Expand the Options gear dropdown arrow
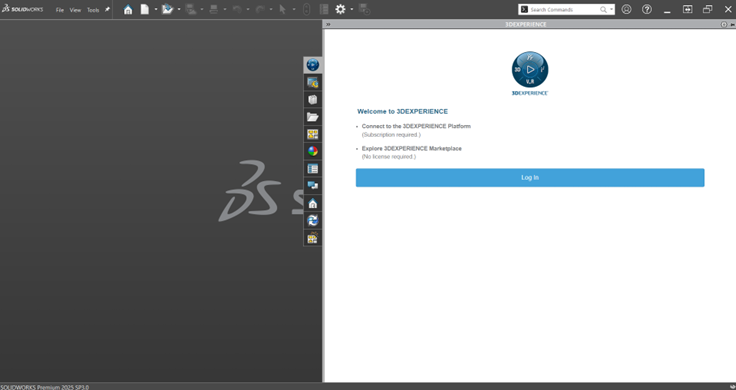This screenshot has width=736, height=390. click(x=352, y=9)
